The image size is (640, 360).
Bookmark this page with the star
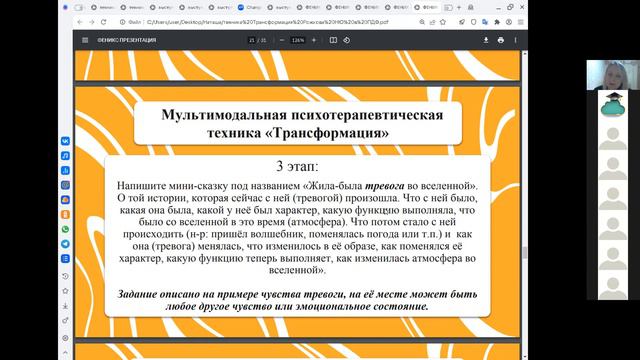point(443,22)
